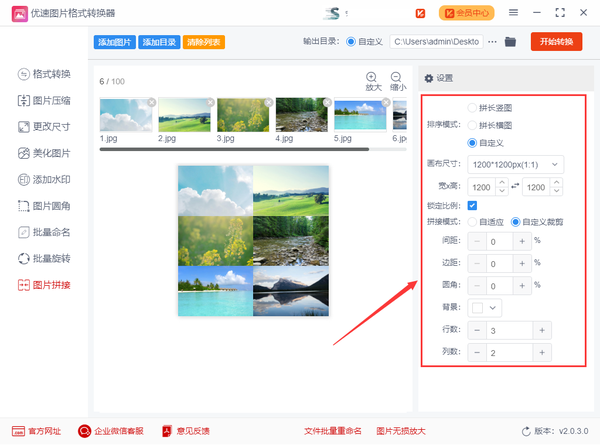
Task: Click the canvas width input field
Action: (482, 187)
